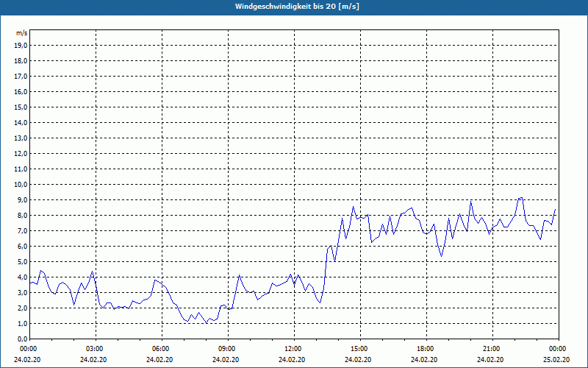Screen dimensions: 588x368
Task: Select the "03:00" time label
Action: [93, 349]
